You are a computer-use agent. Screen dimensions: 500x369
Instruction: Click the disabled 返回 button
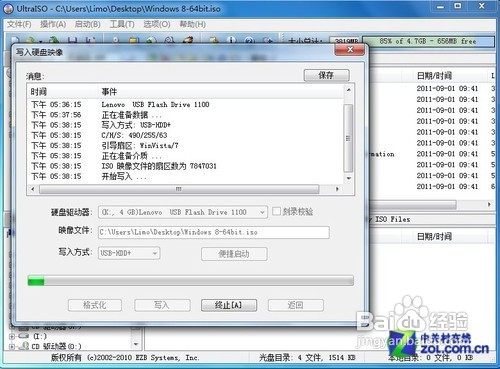tap(295, 305)
